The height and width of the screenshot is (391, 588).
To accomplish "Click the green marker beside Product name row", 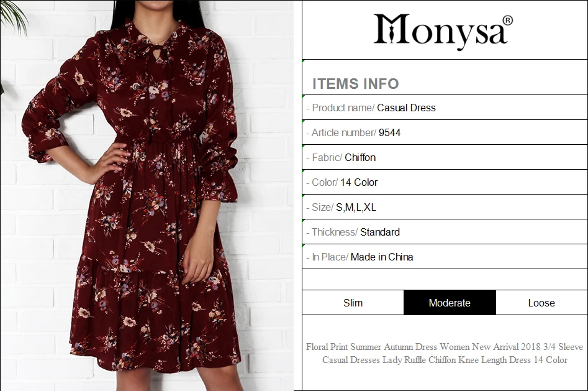I will pyautogui.click(x=304, y=96).
